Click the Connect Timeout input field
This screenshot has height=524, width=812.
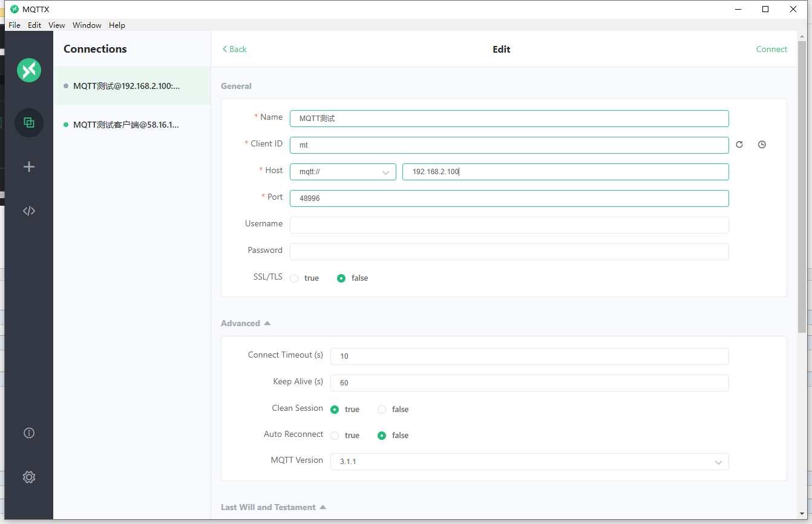pos(529,356)
